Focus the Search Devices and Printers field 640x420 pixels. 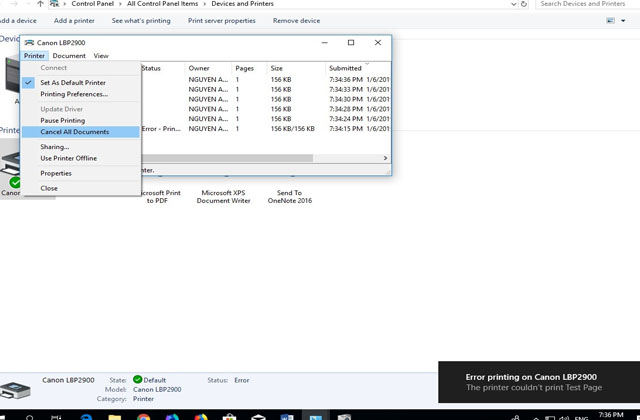tap(587, 4)
